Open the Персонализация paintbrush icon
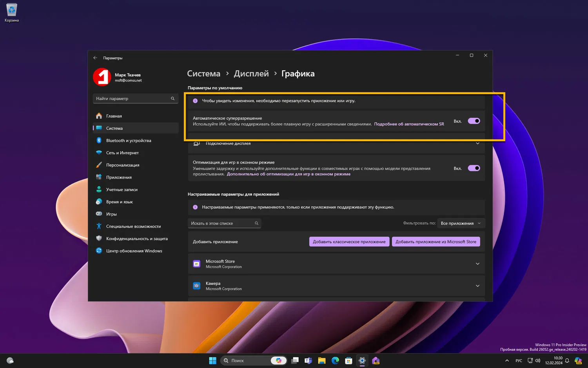This screenshot has height=368, width=588. [99, 165]
